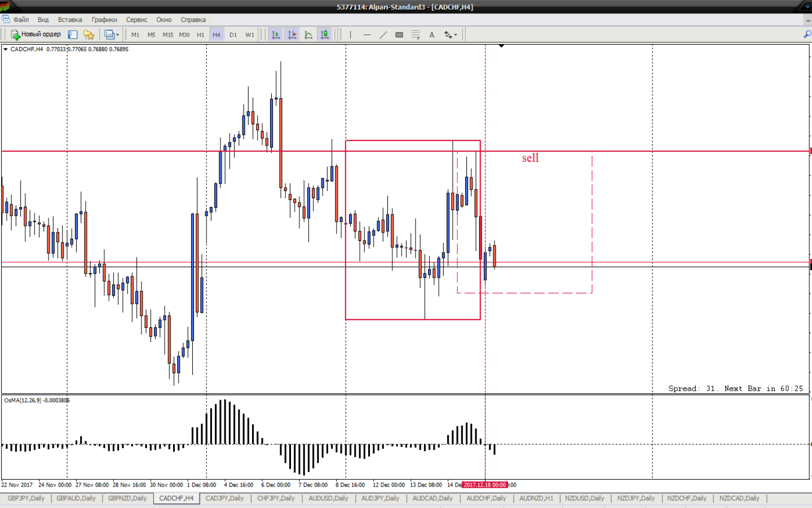Image resolution: width=812 pixels, height=508 pixels.
Task: Click the search magnifier icon
Action: pyautogui.click(x=807, y=34)
